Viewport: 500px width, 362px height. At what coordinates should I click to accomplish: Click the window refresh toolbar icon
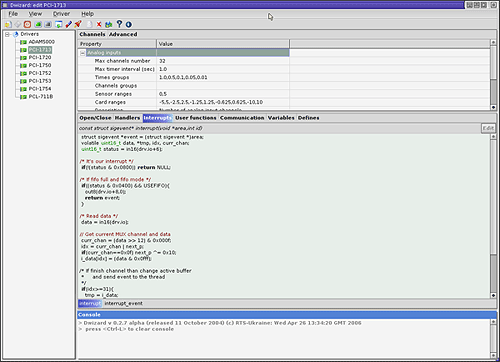pos(59,24)
